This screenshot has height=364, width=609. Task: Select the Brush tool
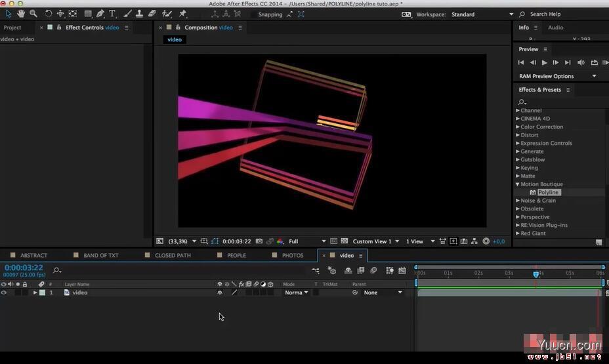click(x=127, y=14)
